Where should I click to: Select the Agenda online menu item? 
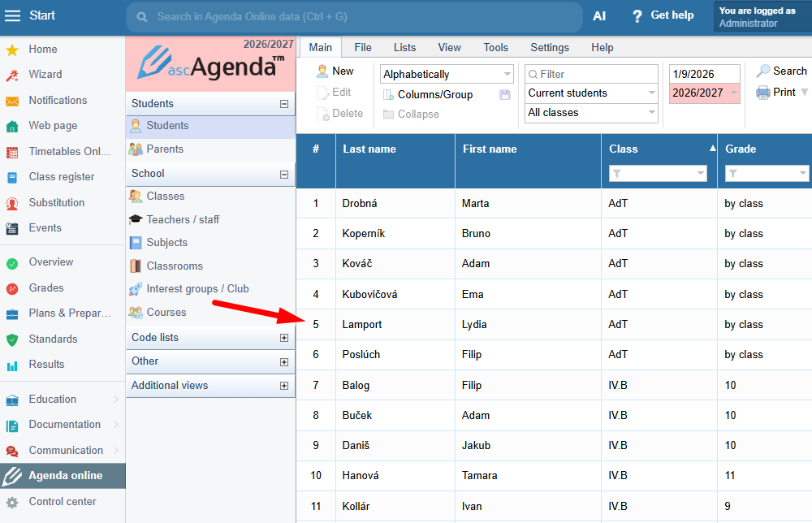click(63, 476)
